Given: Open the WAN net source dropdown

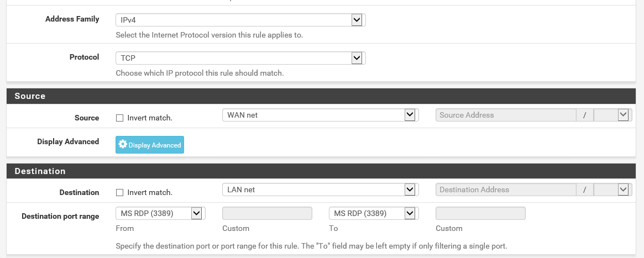Looking at the screenshot, I should pos(321,115).
